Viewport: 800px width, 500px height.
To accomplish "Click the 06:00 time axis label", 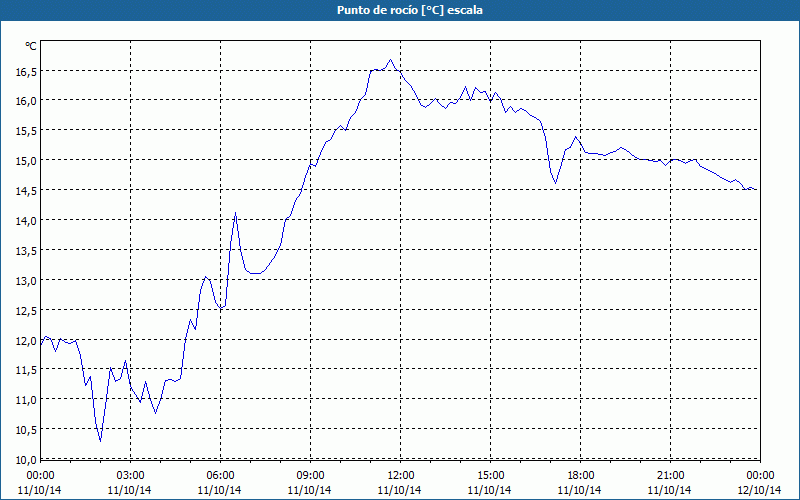I will (220, 476).
